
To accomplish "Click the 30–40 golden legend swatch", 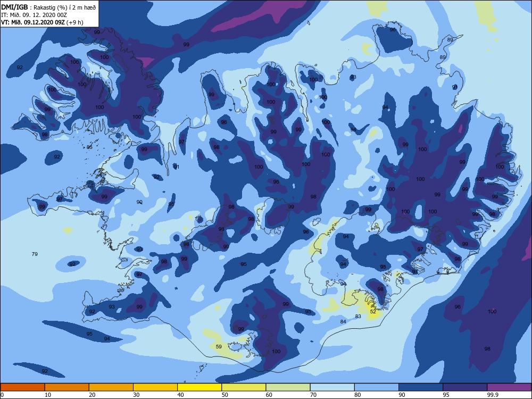I will 155,387.
